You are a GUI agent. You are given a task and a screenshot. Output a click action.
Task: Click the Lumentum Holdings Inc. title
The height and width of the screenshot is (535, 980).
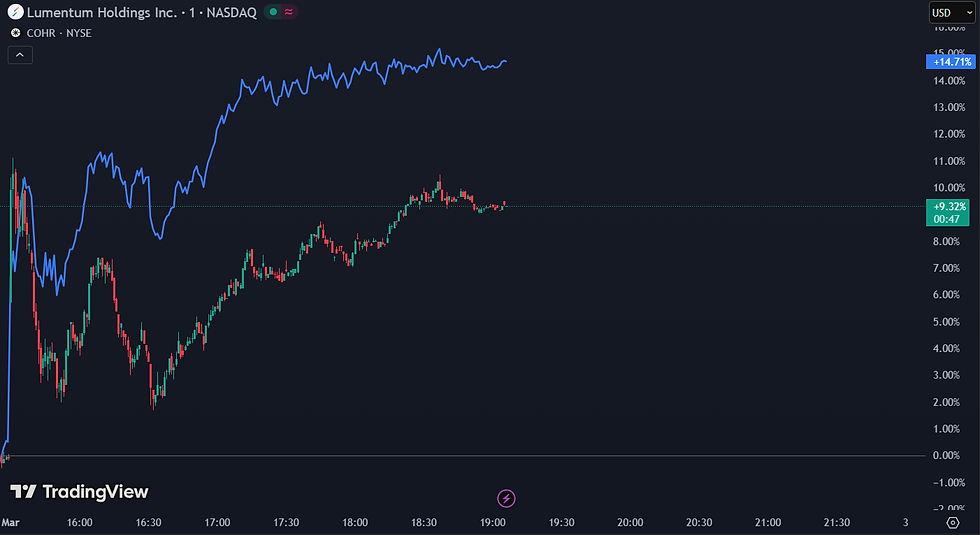(102, 12)
